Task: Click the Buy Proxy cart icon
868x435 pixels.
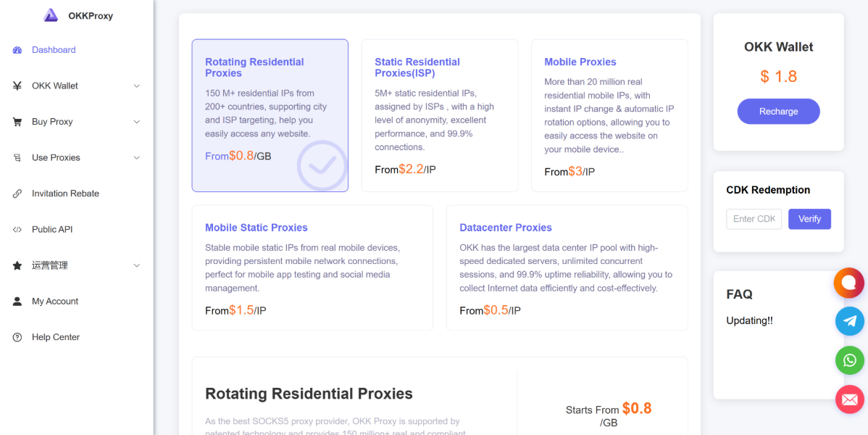Action: coord(17,122)
